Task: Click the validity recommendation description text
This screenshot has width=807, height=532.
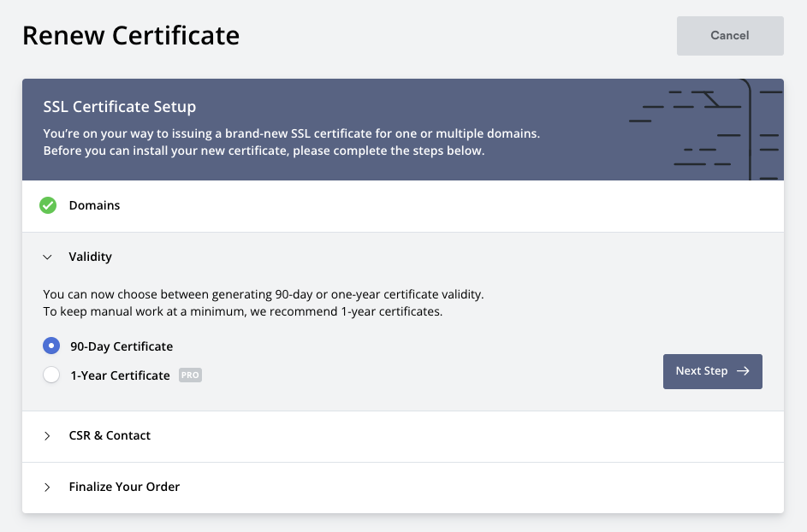Action: (x=263, y=303)
